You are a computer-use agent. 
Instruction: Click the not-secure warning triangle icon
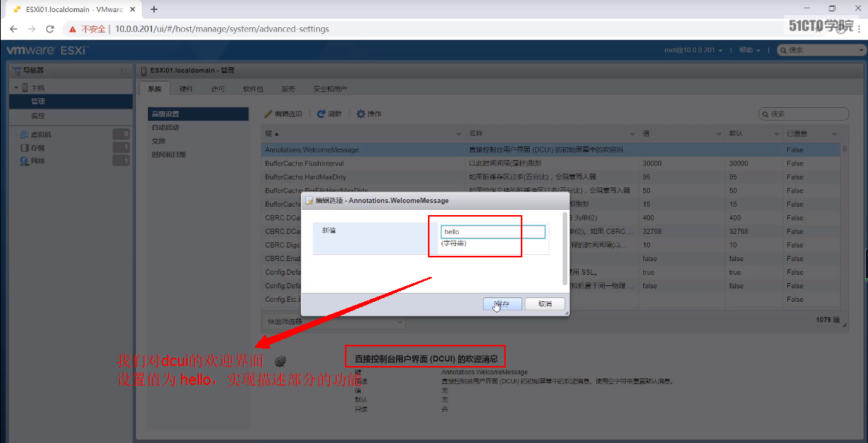[x=72, y=29]
